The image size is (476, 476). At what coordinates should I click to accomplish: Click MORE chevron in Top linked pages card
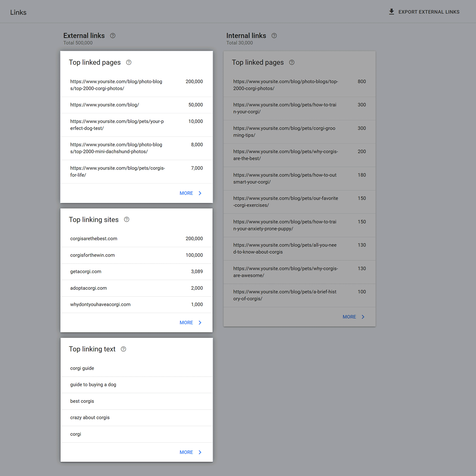pos(200,193)
